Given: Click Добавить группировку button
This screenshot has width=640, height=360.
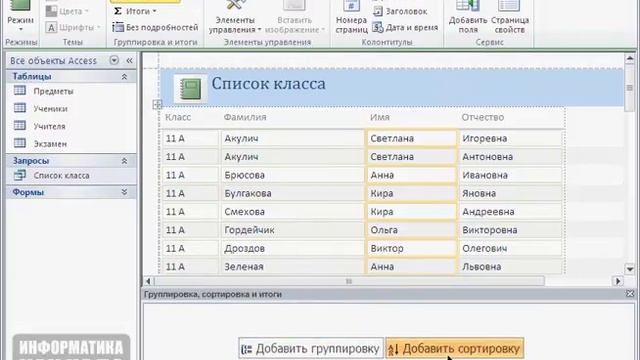Looking at the screenshot, I should coord(311,349).
